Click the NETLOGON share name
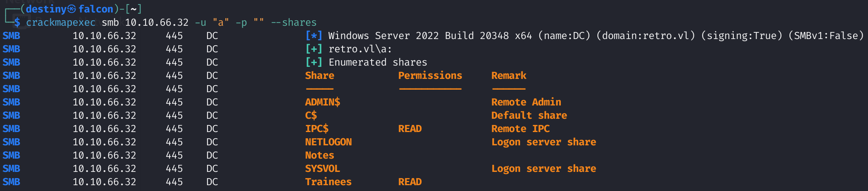Image resolution: width=868 pixels, height=191 pixels. (x=328, y=142)
